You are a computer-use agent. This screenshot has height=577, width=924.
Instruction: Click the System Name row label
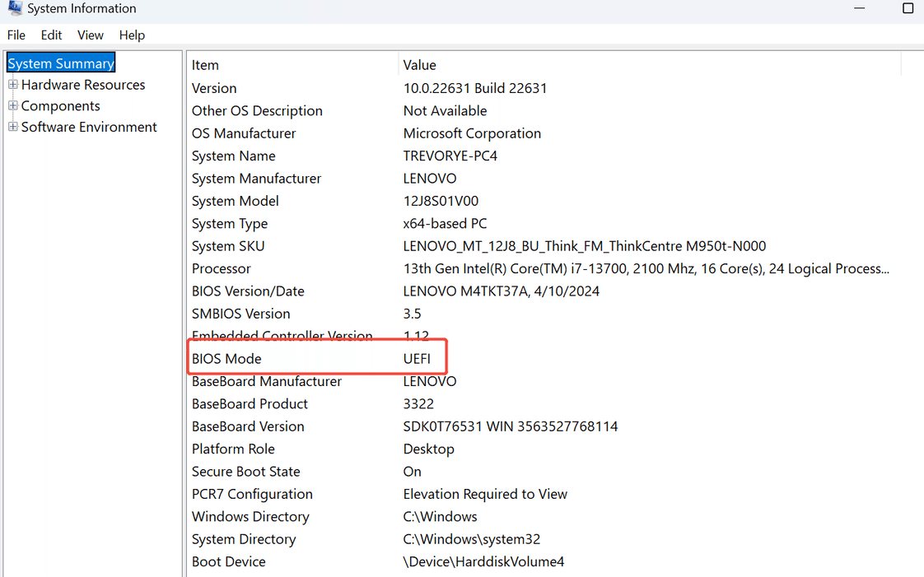point(233,156)
